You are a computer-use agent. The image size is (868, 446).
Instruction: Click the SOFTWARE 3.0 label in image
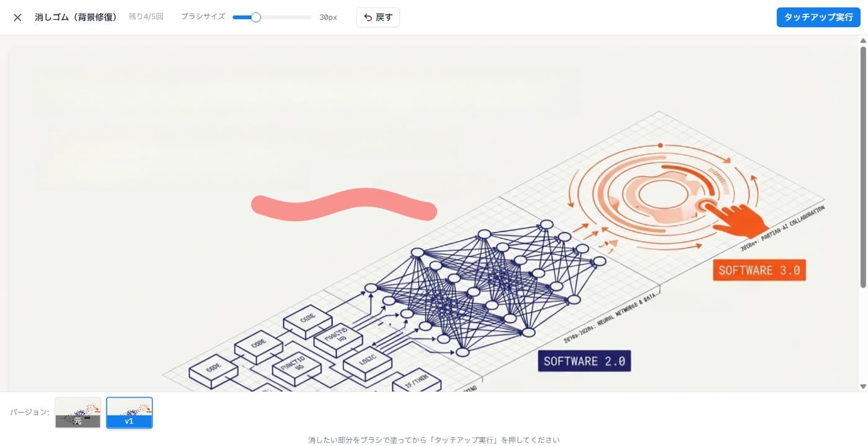tap(759, 270)
